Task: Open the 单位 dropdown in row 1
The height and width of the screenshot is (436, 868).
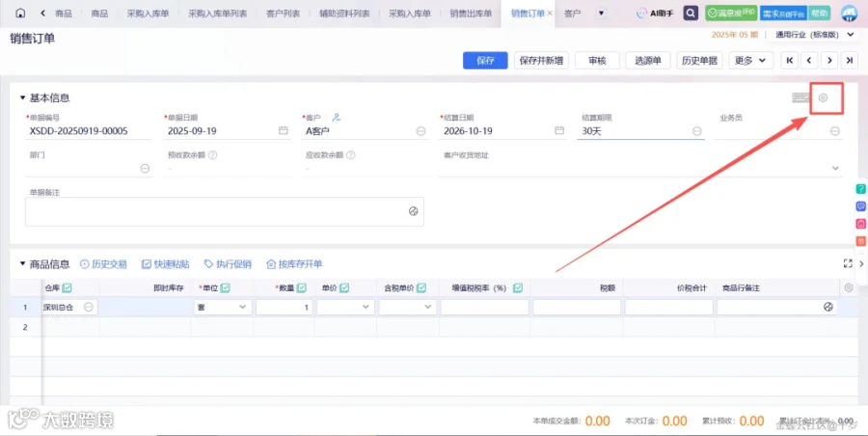Action: tap(223, 307)
